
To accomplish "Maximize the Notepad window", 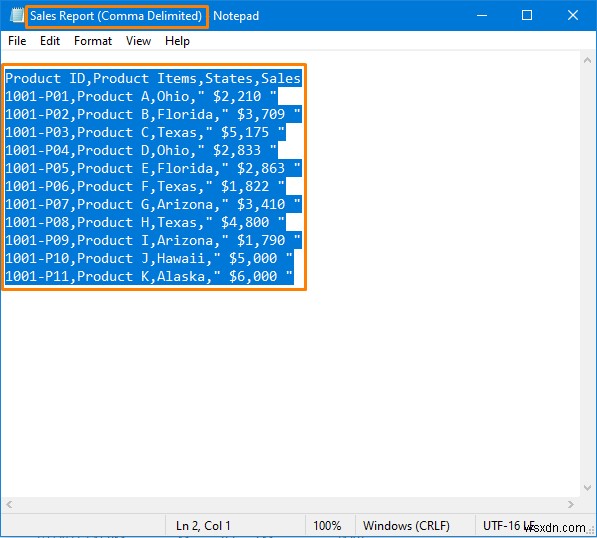I will pyautogui.click(x=527, y=15).
